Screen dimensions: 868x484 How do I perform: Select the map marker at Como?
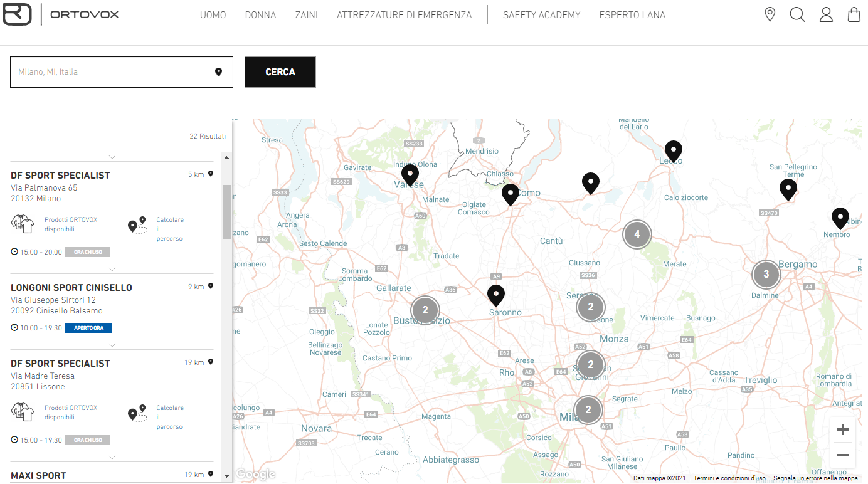click(511, 194)
